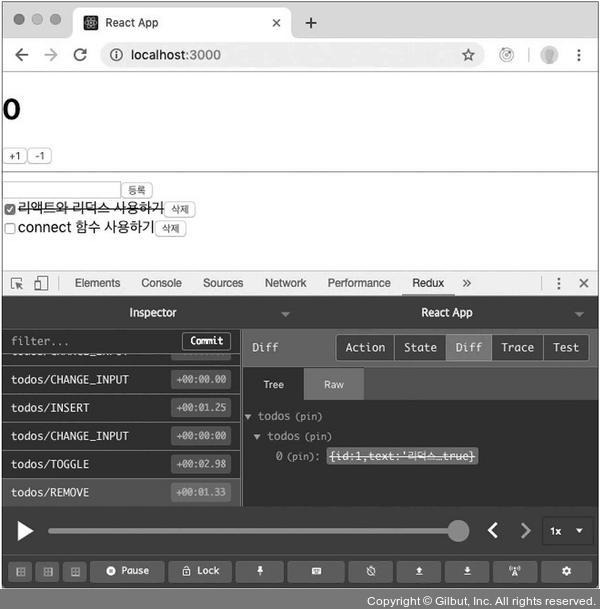Pause recording of actions
The width and height of the screenshot is (600, 609).
(127, 571)
